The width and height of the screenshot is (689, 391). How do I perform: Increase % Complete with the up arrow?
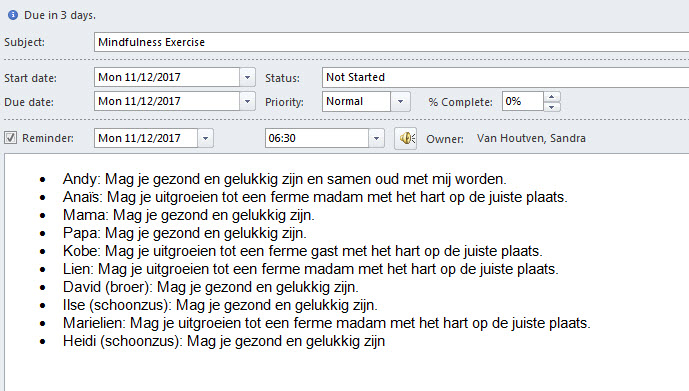click(x=551, y=97)
